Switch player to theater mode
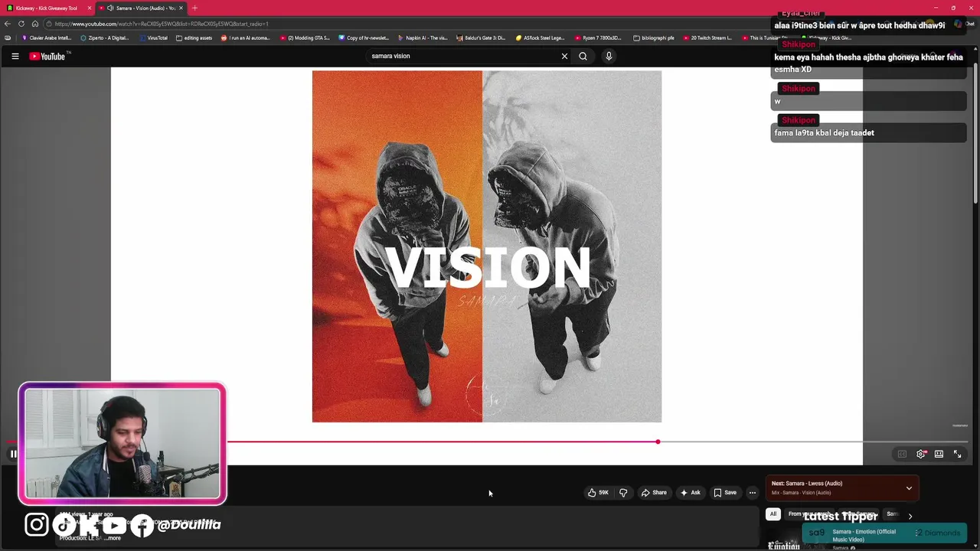The width and height of the screenshot is (980, 551). (x=939, y=454)
